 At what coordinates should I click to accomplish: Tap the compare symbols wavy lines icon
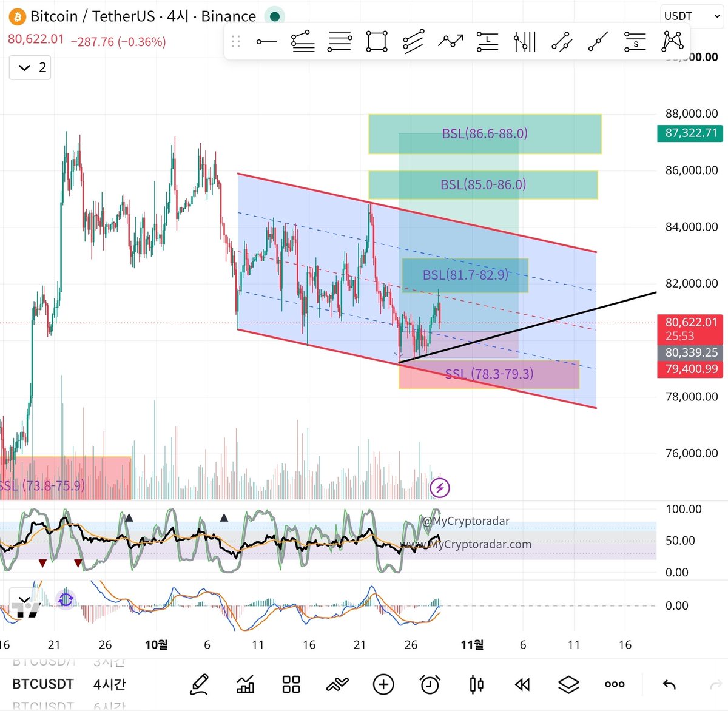tap(337, 685)
